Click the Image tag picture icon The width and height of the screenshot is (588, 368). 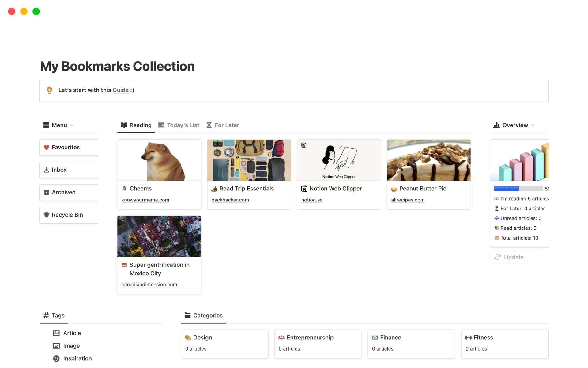pos(56,346)
